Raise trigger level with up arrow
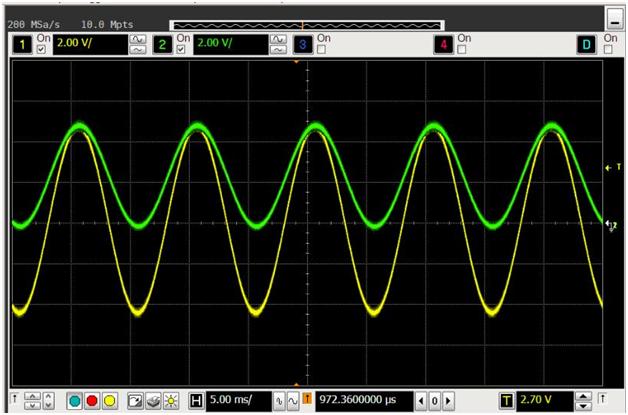The height and width of the screenshot is (415, 628). tap(583, 396)
